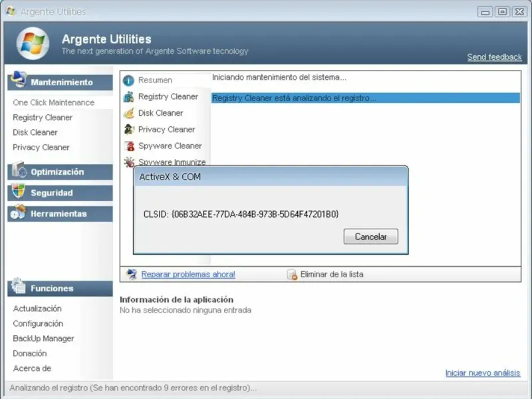Click Eliminar de la lista

coord(332,274)
